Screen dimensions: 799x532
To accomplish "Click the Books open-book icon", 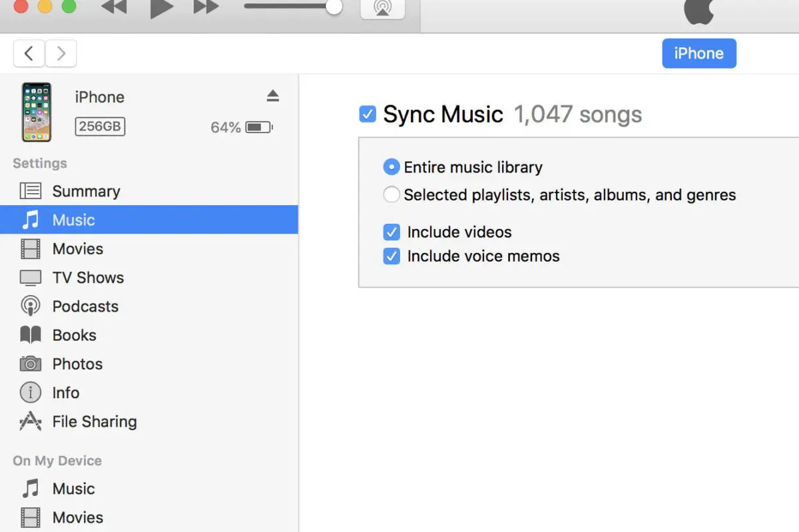I will coord(30,335).
